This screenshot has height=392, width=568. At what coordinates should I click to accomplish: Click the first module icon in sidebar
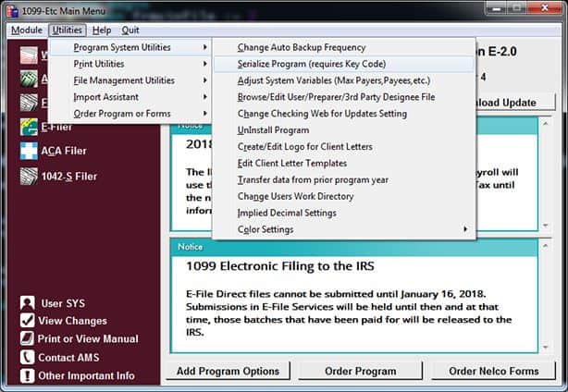click(29, 55)
